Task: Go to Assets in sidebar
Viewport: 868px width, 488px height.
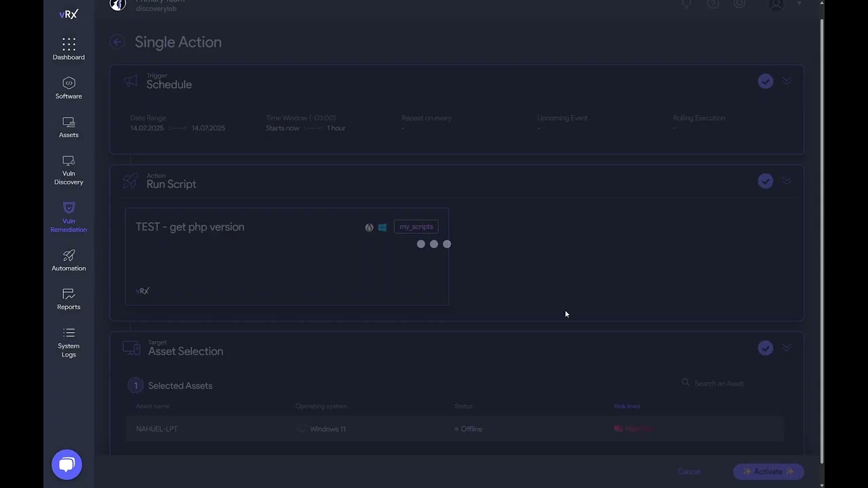Action: coord(68,127)
